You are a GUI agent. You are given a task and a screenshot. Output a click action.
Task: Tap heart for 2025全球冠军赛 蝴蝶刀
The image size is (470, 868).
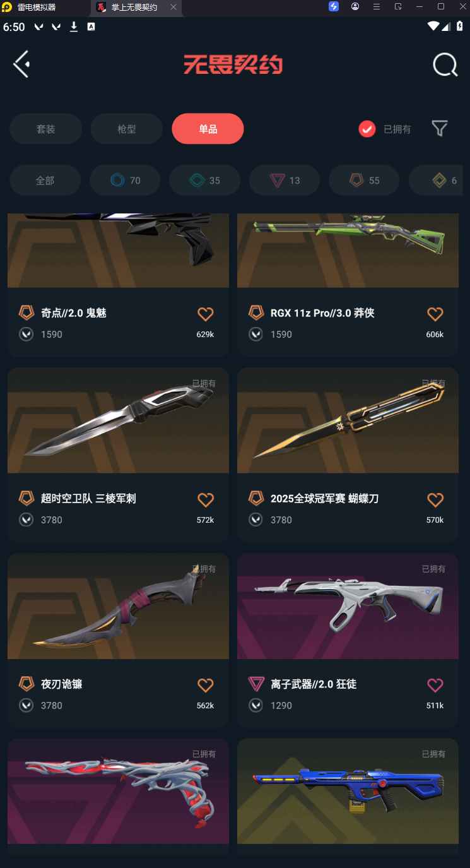435,499
